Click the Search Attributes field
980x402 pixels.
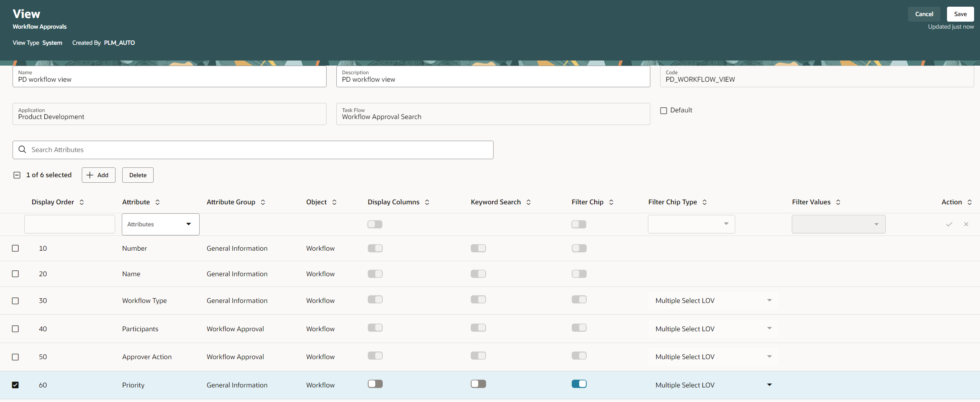253,150
